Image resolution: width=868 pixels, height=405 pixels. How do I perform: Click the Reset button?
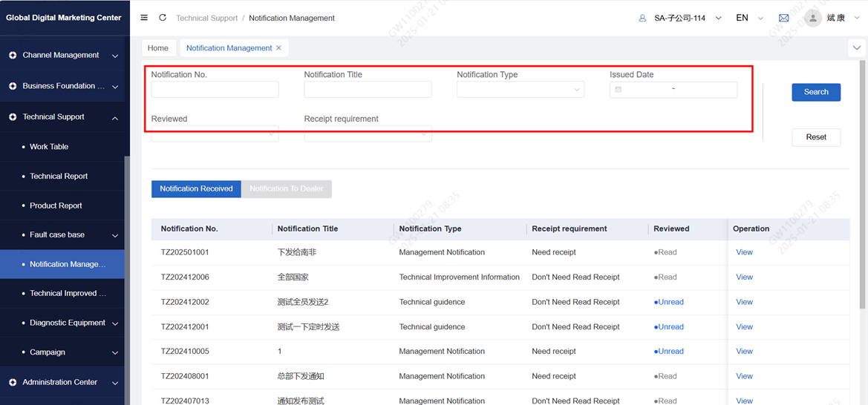pyautogui.click(x=815, y=137)
